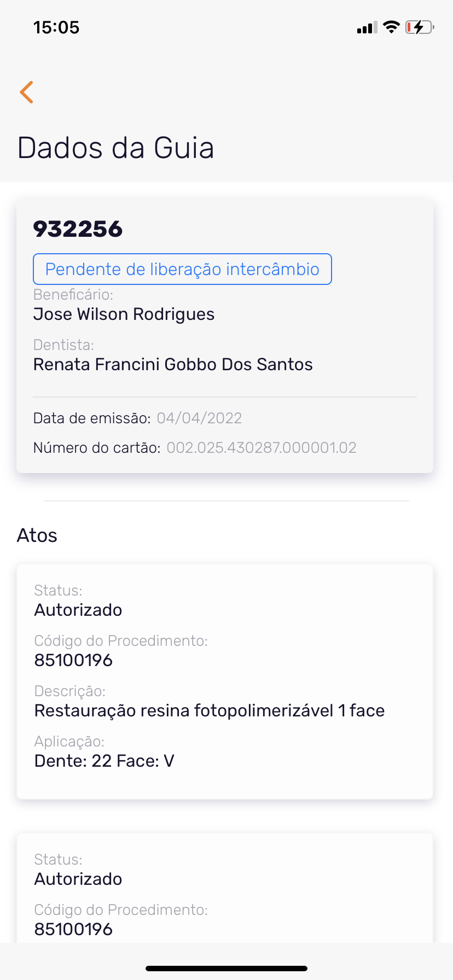Image resolution: width=453 pixels, height=980 pixels.
Task: Tap the emission date 04/04/2022
Action: click(199, 418)
